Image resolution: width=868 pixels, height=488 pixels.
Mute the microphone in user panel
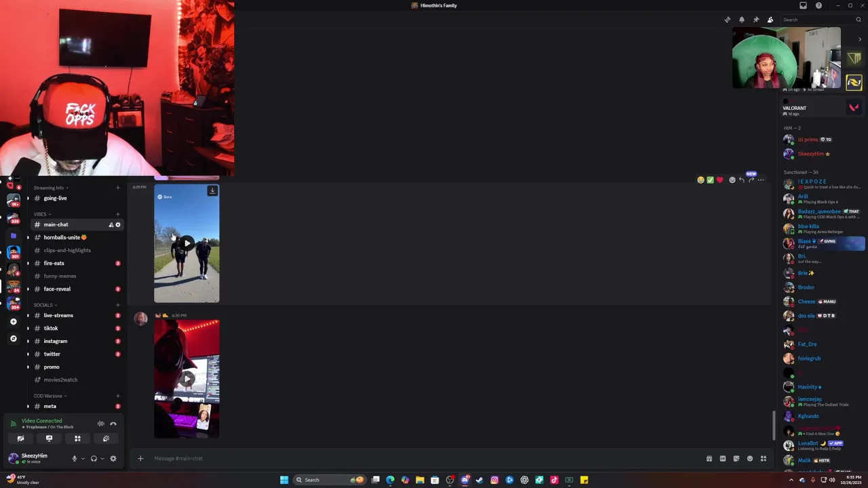(x=75, y=458)
